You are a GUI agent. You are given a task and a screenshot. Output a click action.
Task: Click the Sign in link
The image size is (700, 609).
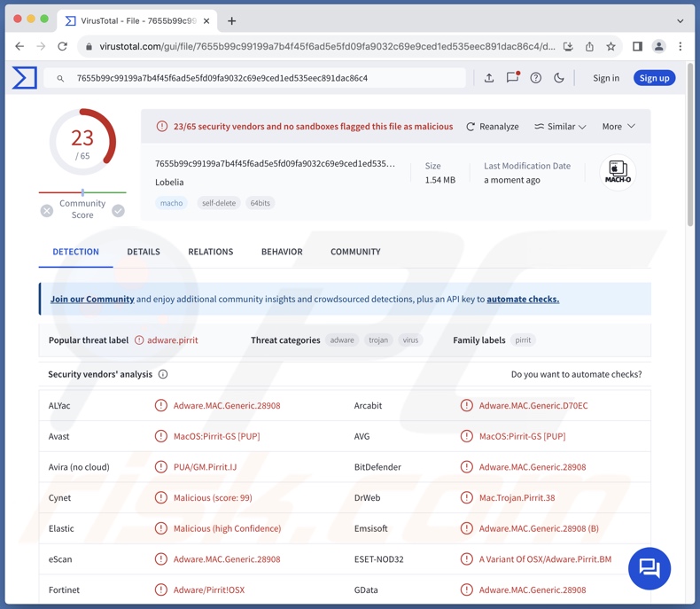tap(606, 78)
